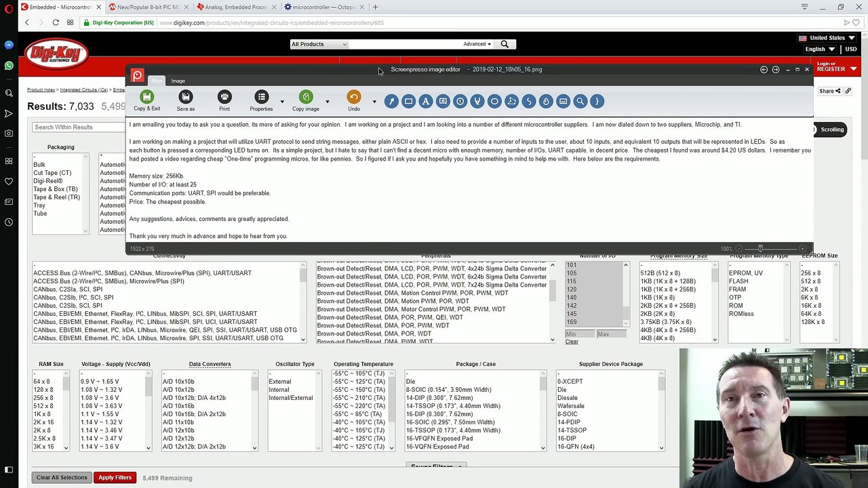
Task: Adjust the Screenpresso zoom slider
Action: pyautogui.click(x=760, y=249)
